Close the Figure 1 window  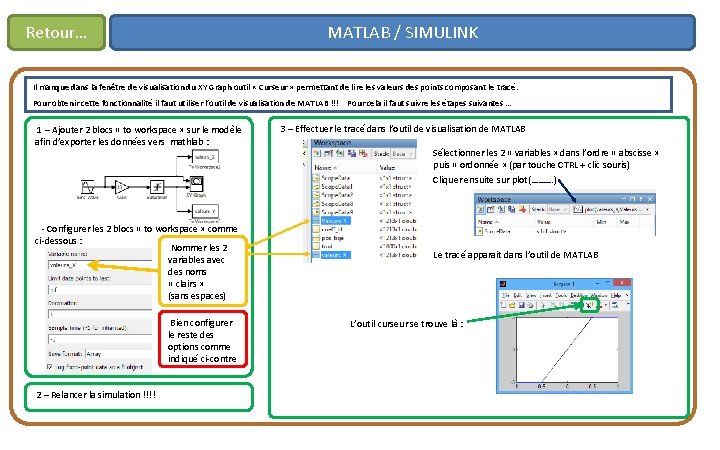point(622,283)
